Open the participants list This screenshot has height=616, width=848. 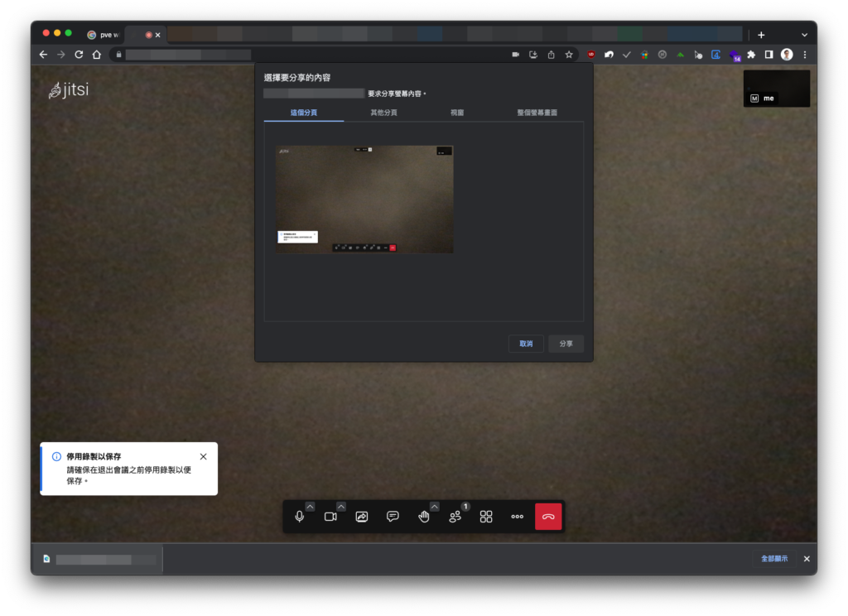[x=455, y=517]
